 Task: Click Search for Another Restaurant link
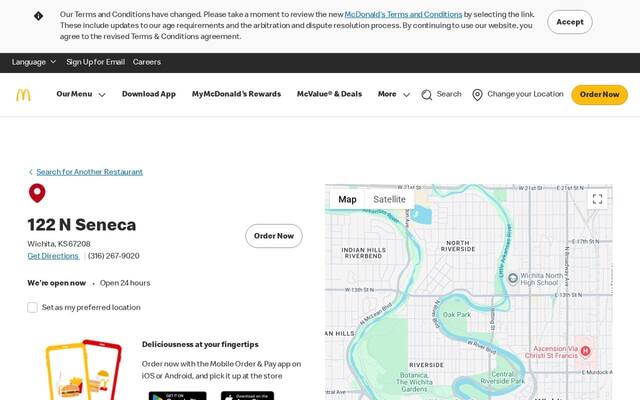tap(89, 172)
